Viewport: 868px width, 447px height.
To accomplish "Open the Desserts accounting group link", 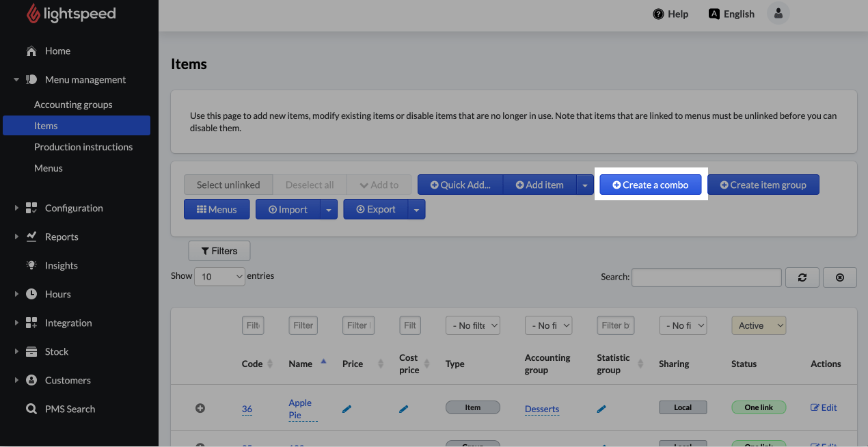I will point(542,409).
